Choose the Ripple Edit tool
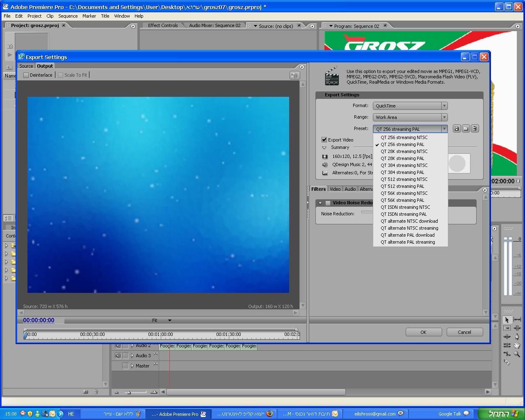Screen dimensions: 525x420 (x=507, y=337)
